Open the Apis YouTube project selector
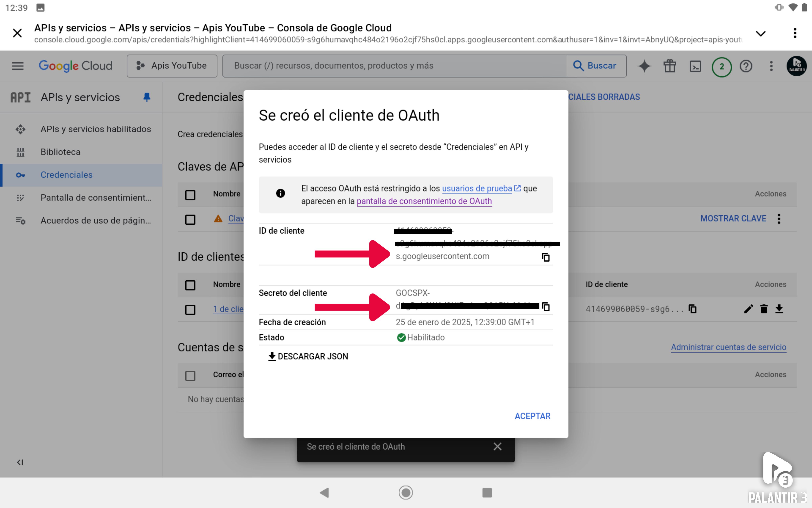 (172, 66)
